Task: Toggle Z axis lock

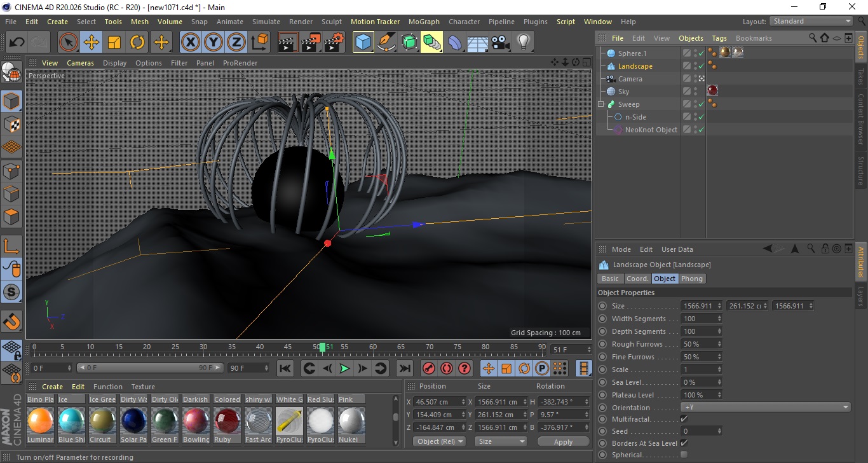Action: point(236,43)
